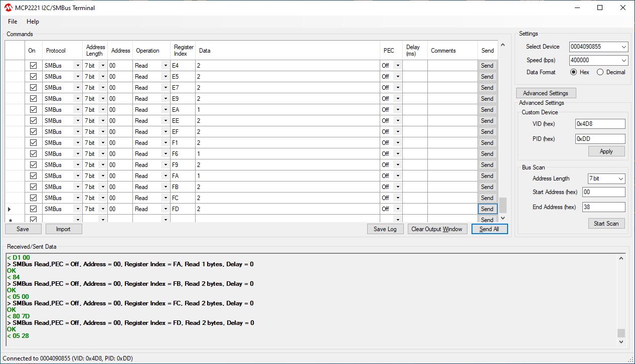Click the End Address (hex) field

click(x=604, y=207)
